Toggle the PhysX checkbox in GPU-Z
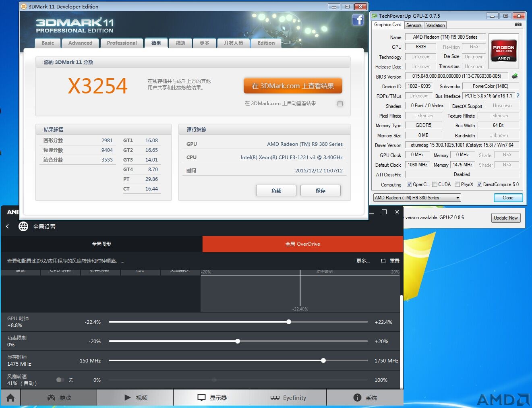Image resolution: width=532 pixels, height=408 pixels. 457,184
